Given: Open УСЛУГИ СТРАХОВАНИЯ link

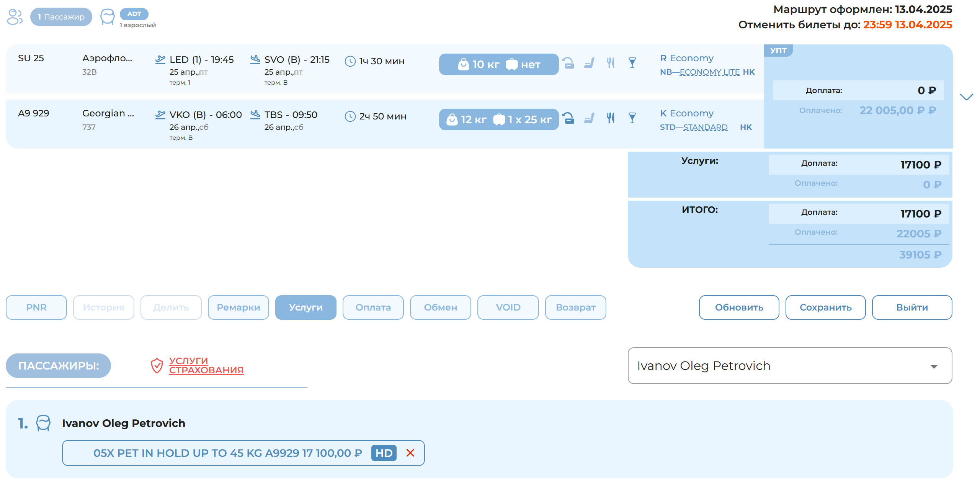Looking at the screenshot, I should [x=206, y=366].
